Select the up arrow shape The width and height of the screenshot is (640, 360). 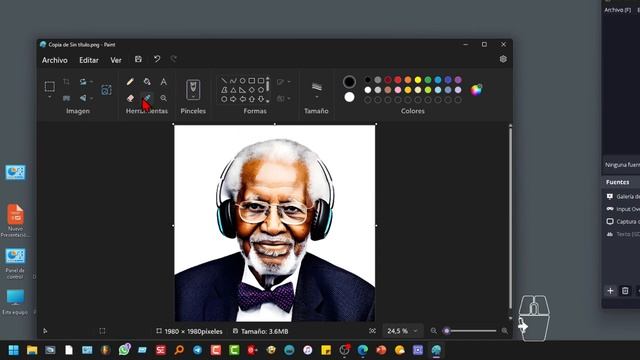tap(252, 99)
